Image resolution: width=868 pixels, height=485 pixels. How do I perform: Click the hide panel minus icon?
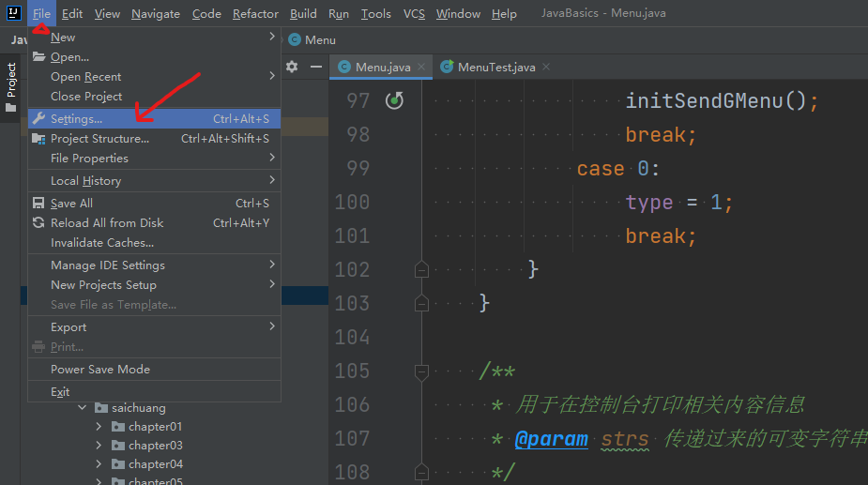316,67
